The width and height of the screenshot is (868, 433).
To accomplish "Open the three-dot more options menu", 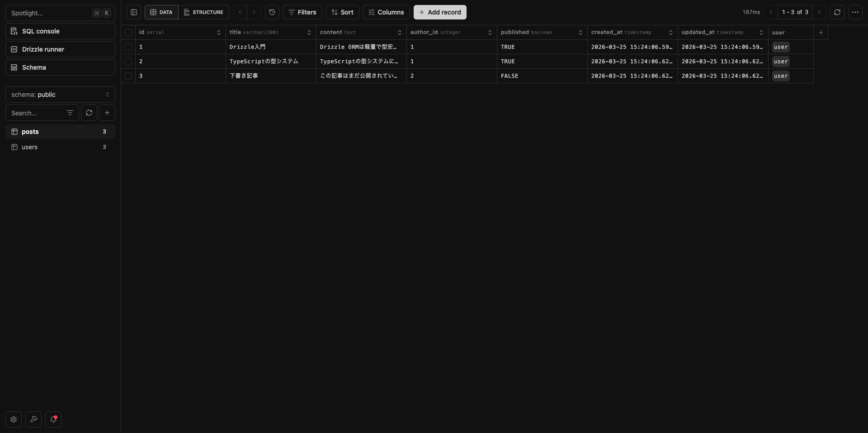I will click(855, 12).
